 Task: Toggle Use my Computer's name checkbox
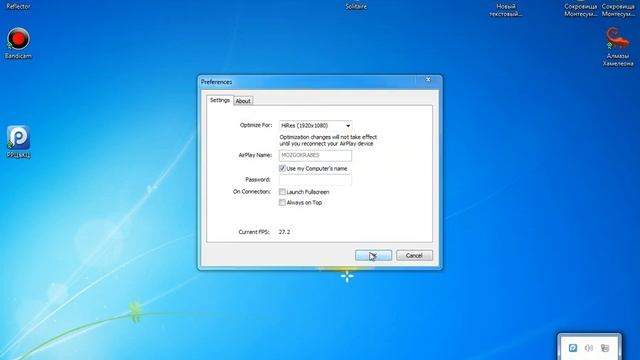click(282, 169)
